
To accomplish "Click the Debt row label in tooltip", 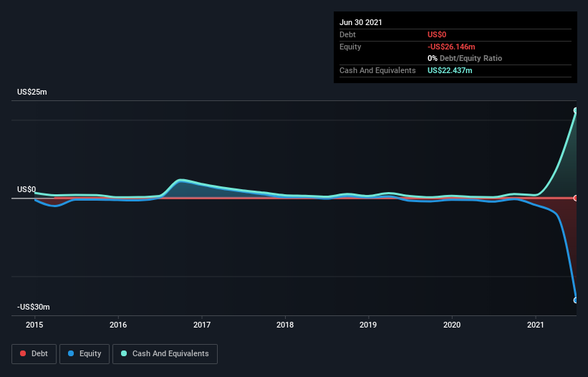I will (x=347, y=34).
